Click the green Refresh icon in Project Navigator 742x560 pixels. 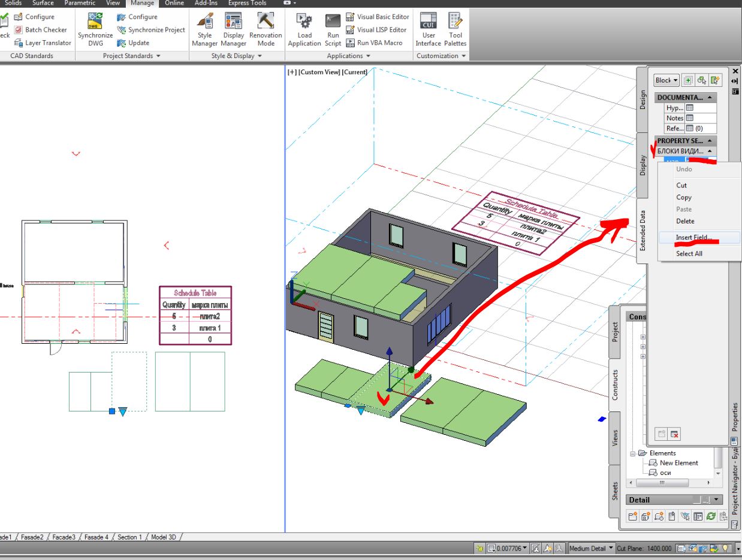pyautogui.click(x=711, y=516)
